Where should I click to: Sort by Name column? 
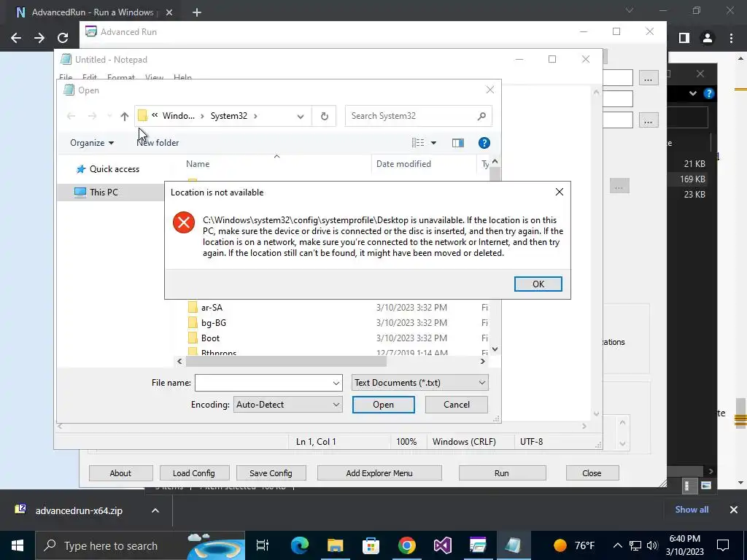coord(198,164)
